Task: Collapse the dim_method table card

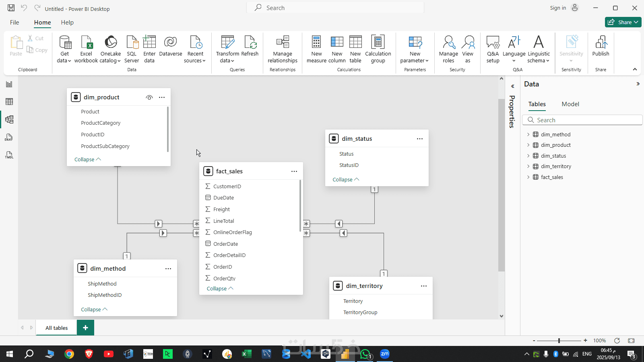Action: coord(94,309)
